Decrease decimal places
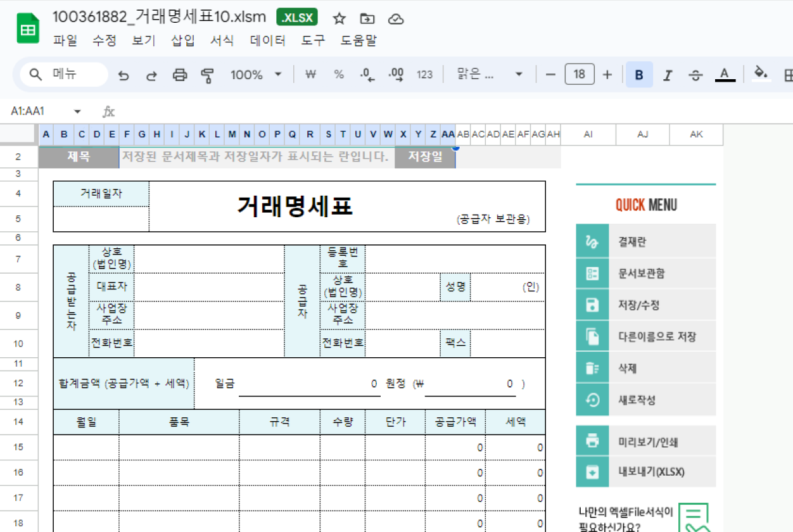The width and height of the screenshot is (793, 532). pos(367,75)
